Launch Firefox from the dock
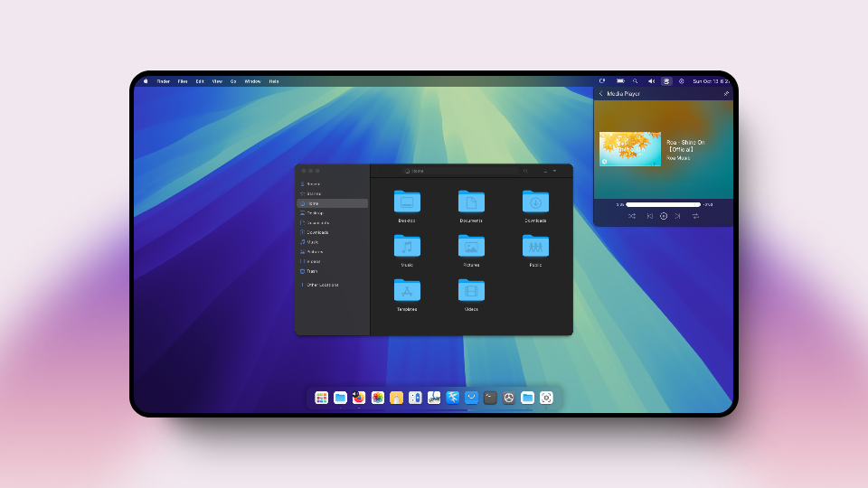 pos(359,398)
